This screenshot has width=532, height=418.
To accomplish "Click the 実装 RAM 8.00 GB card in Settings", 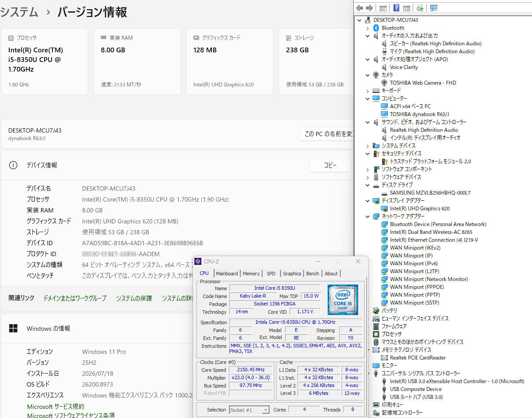I will pos(137,62).
